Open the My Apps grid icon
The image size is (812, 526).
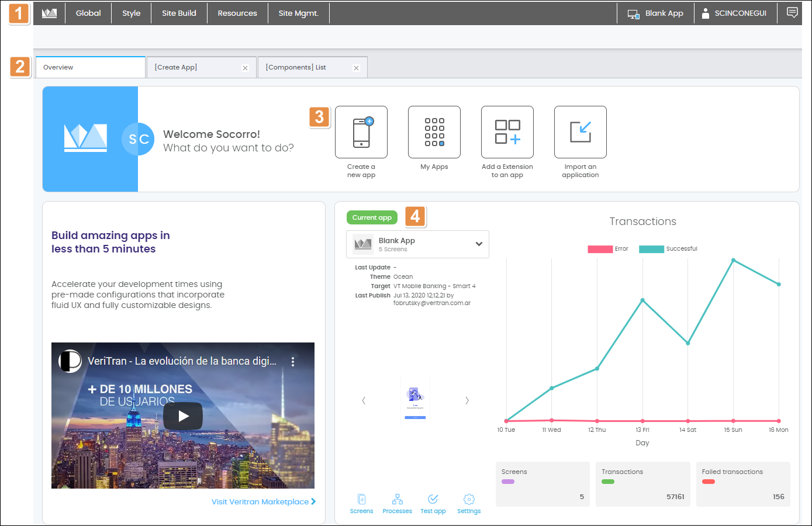(434, 132)
